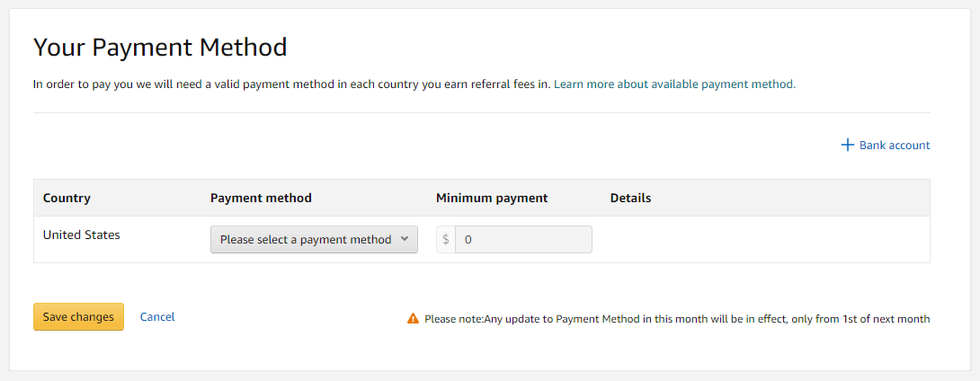Click the Payment method column header
Viewport: 980px width, 381px height.
(262, 198)
